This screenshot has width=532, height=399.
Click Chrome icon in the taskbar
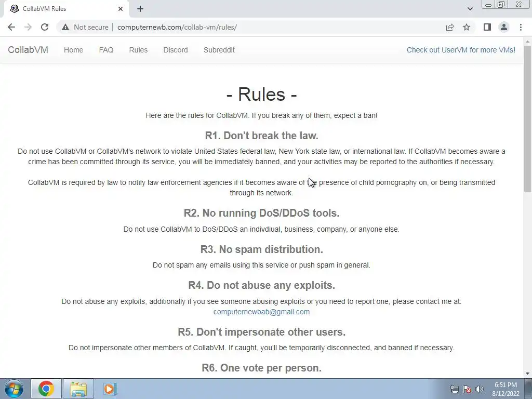(x=46, y=389)
